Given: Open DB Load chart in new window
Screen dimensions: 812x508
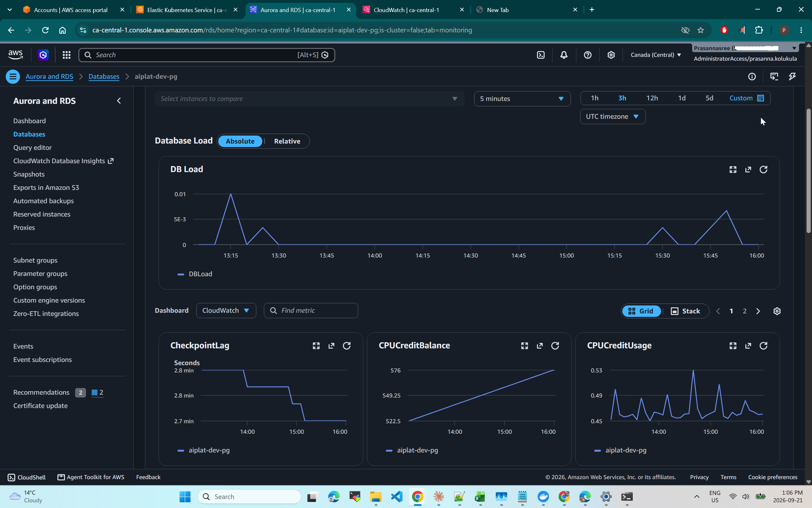Looking at the screenshot, I should coord(748,169).
